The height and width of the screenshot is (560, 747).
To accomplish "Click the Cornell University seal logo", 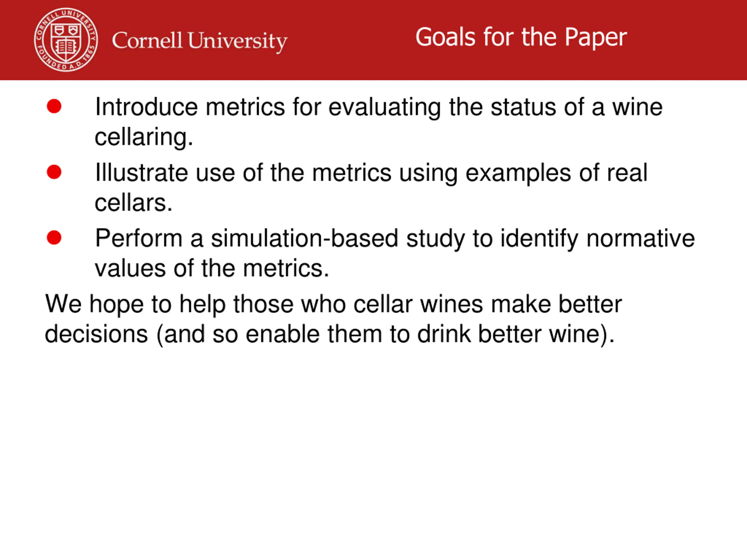I will coord(66,40).
